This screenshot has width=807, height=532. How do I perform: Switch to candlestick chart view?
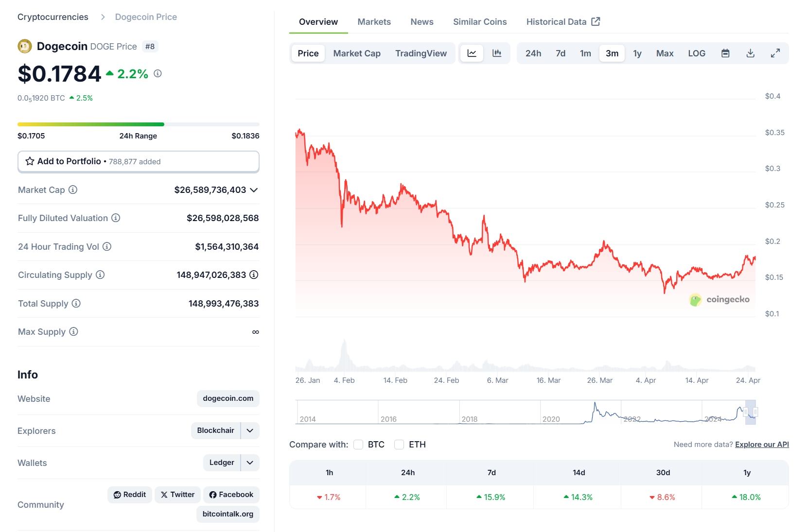(x=497, y=53)
